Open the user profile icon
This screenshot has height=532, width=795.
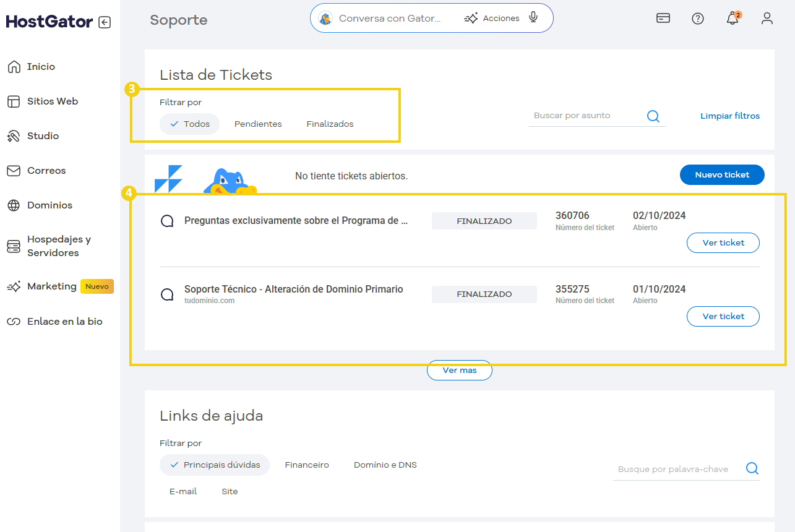tap(767, 19)
